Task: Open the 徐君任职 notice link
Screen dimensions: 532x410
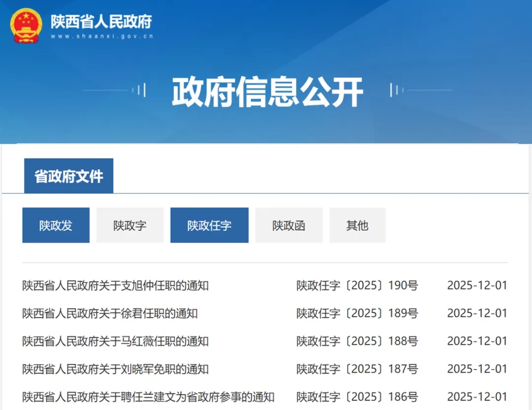Action: tap(110, 313)
